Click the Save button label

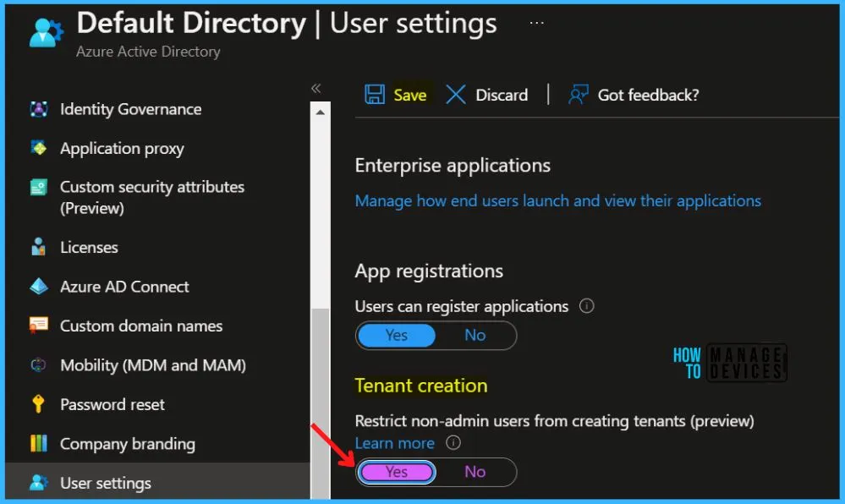pyautogui.click(x=410, y=96)
